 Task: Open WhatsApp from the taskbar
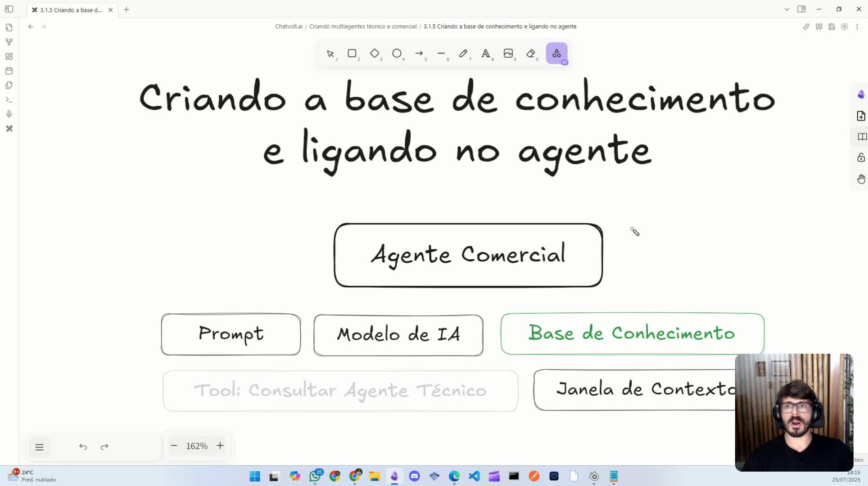(x=315, y=476)
